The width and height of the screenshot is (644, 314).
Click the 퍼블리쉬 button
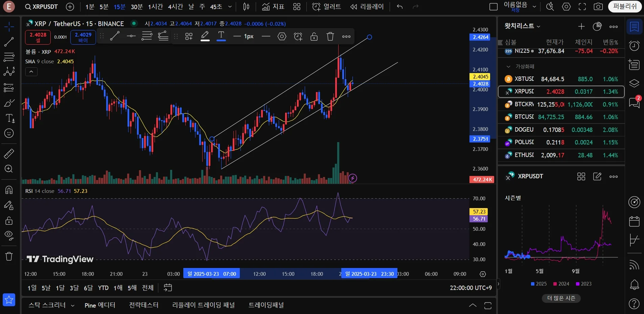point(624,6)
